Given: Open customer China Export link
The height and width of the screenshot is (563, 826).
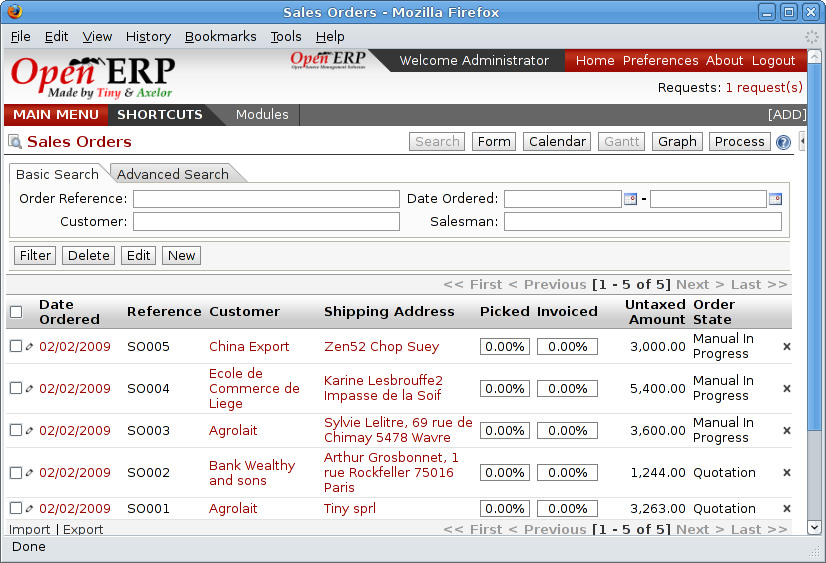Looking at the screenshot, I should 249,347.
